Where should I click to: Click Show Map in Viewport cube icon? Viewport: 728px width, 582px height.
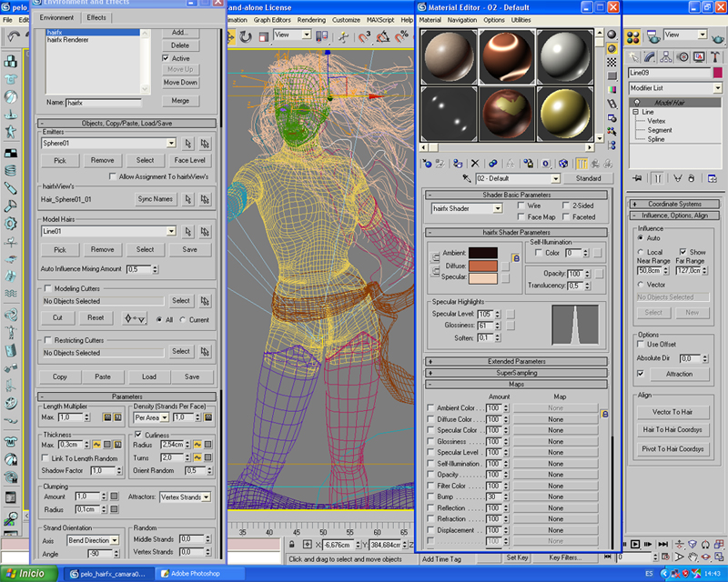[563, 164]
